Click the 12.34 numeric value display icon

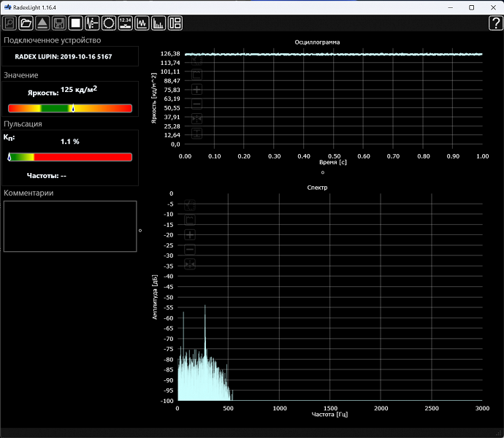(x=126, y=23)
